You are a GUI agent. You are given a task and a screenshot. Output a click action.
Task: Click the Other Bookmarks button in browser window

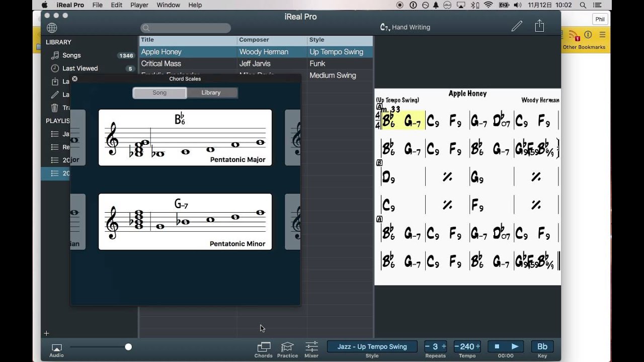(584, 47)
